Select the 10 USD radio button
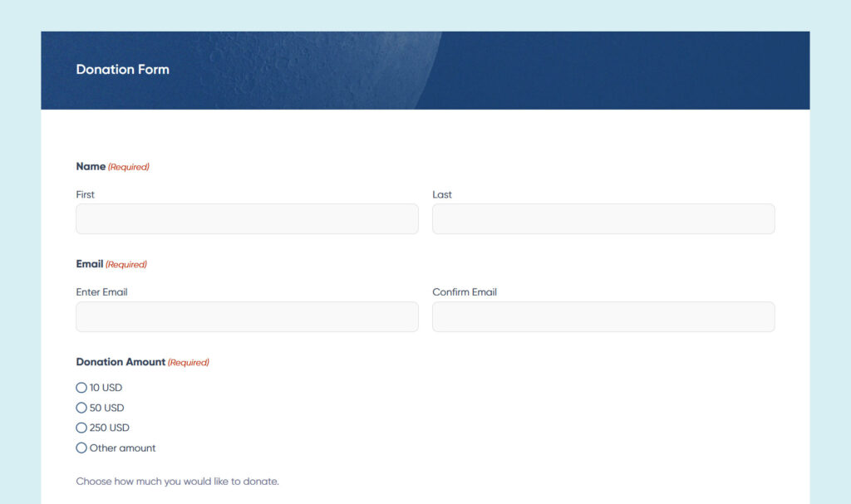Screen dimensions: 851x504 point(81,388)
